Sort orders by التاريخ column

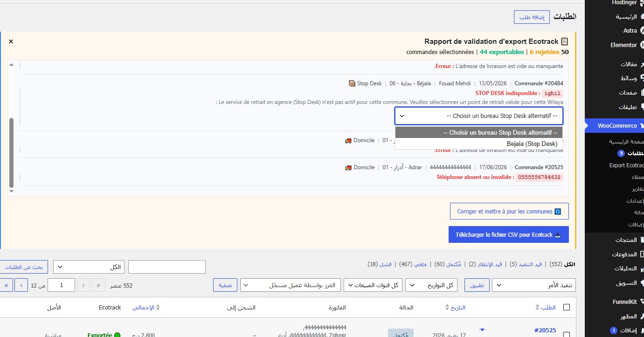point(455,308)
